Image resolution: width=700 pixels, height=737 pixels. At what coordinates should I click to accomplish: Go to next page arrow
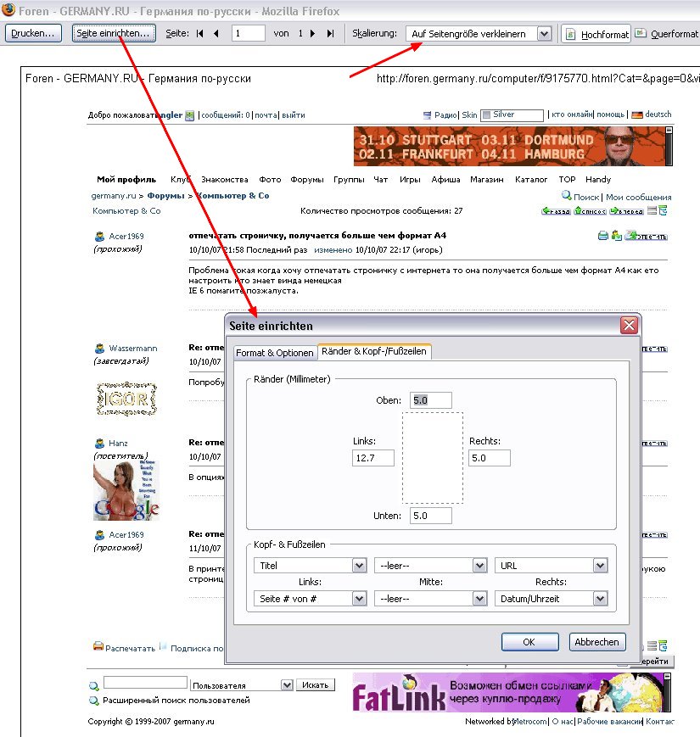point(312,34)
